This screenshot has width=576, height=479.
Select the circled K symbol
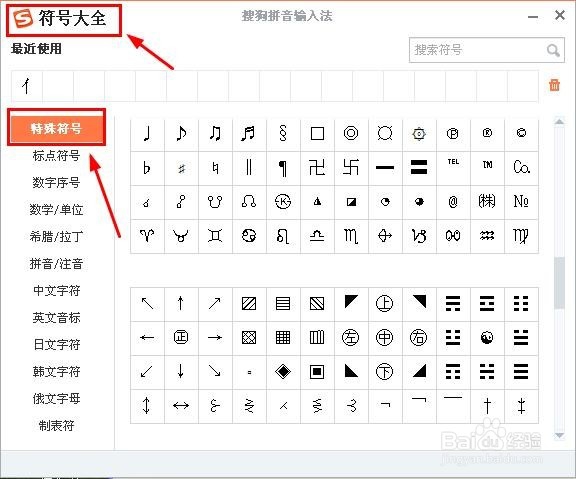click(283, 202)
